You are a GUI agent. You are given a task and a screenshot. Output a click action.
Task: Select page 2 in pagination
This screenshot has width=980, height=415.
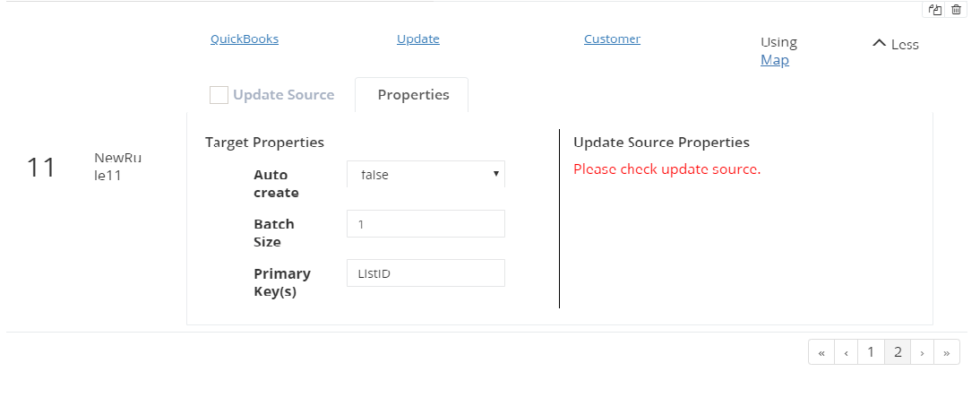pos(897,352)
